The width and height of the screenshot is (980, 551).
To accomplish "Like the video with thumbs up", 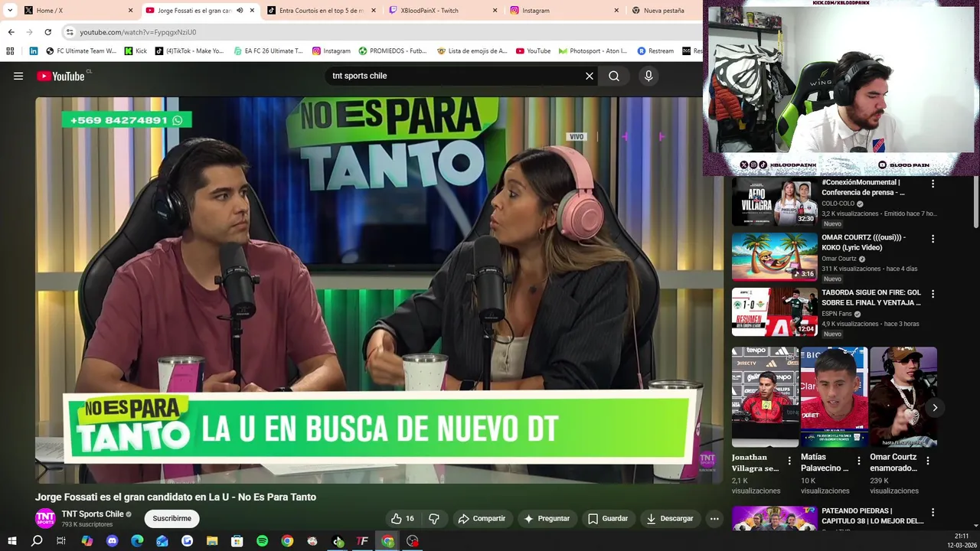I will coord(403,518).
